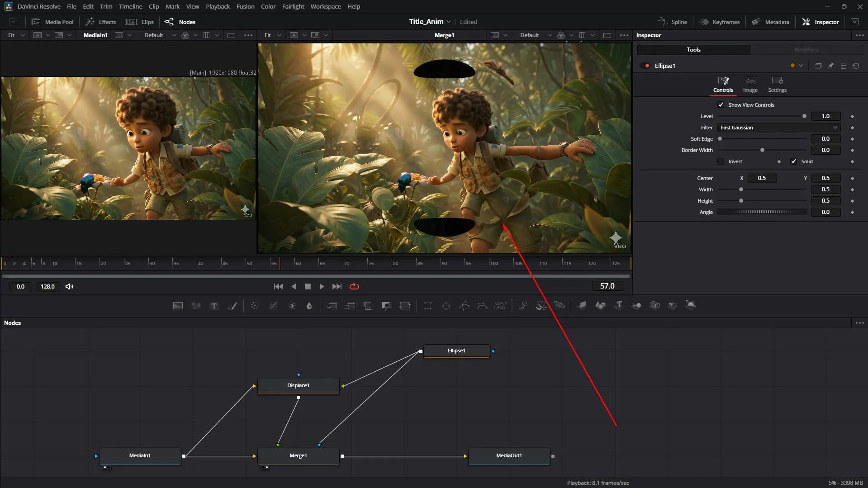Toggle Show View Controls checkbox
This screenshot has height=488, width=868.
[x=721, y=105]
